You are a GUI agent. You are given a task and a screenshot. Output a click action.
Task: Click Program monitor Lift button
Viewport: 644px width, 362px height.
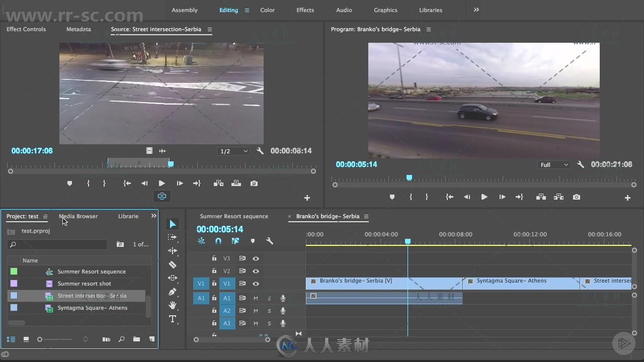[541, 197]
